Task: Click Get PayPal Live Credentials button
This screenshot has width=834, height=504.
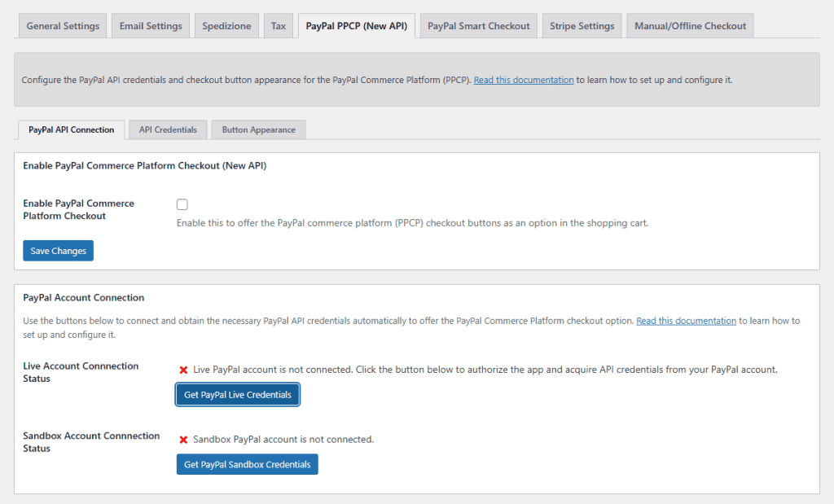Action: 237,394
